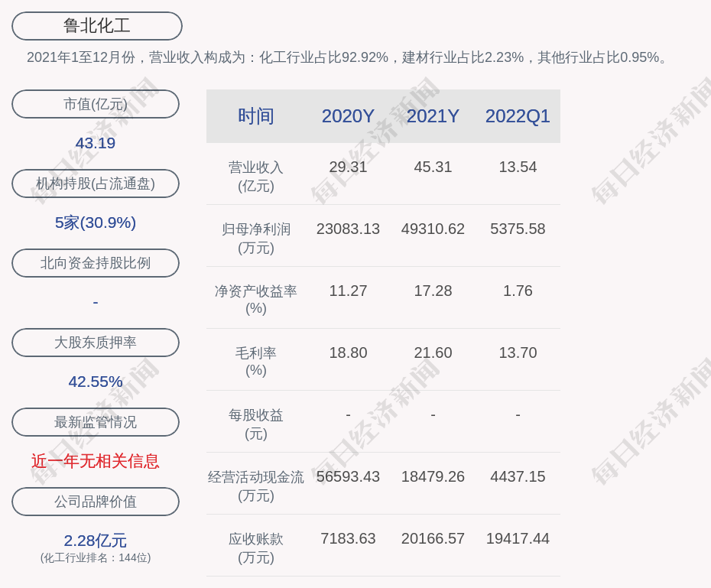The image size is (711, 588).
Task: Click the 公司品牌价值 label pill
Action: tap(96, 502)
